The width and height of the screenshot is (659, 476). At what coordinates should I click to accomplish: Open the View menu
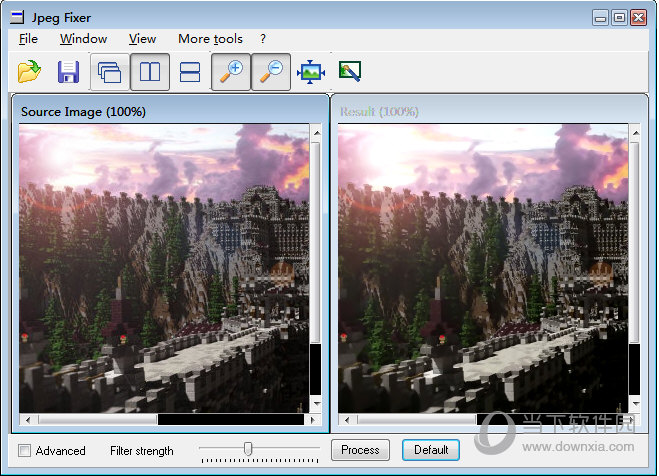coord(142,39)
